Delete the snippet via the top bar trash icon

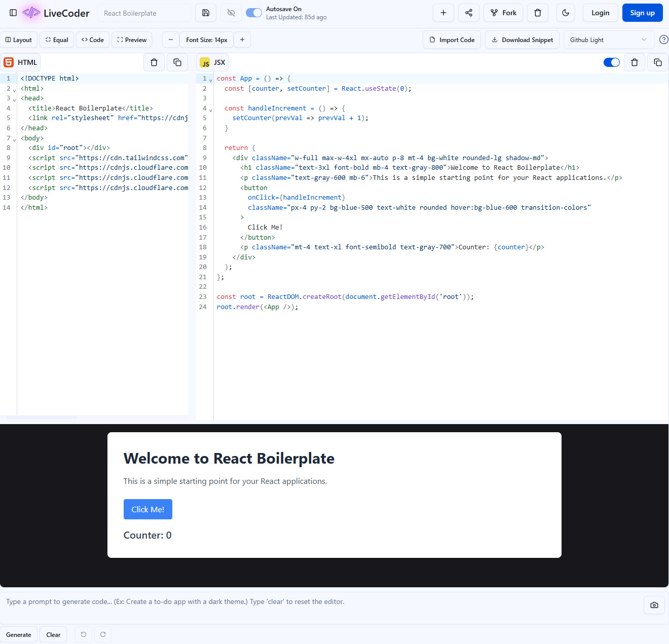[x=538, y=13]
